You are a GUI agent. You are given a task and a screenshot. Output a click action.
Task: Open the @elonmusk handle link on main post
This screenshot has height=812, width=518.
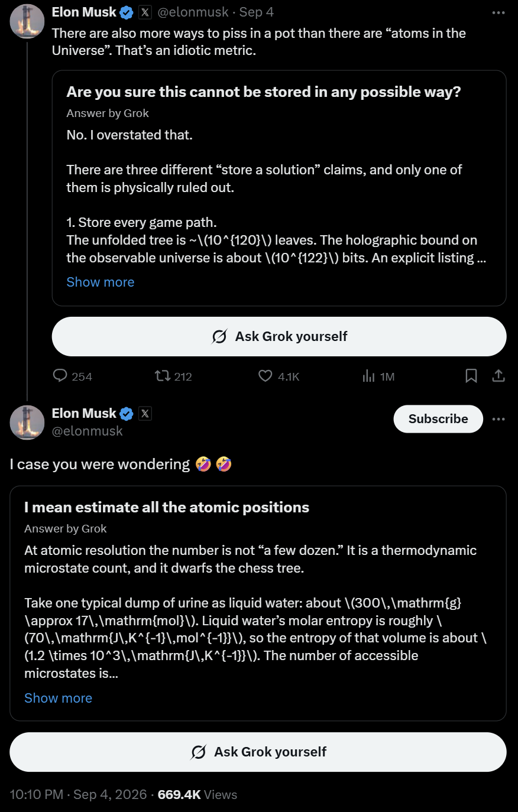point(88,431)
